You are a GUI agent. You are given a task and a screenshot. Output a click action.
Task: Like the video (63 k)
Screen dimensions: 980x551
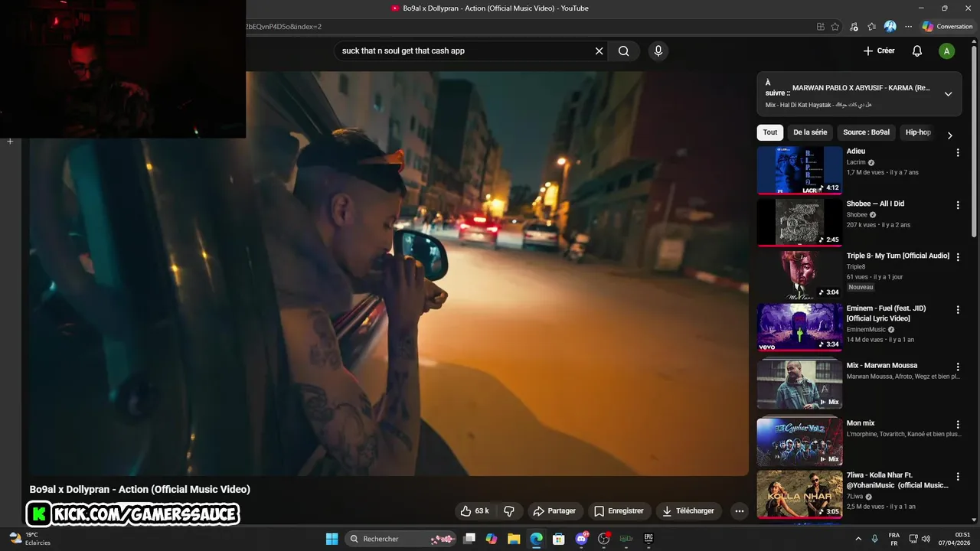coord(475,510)
